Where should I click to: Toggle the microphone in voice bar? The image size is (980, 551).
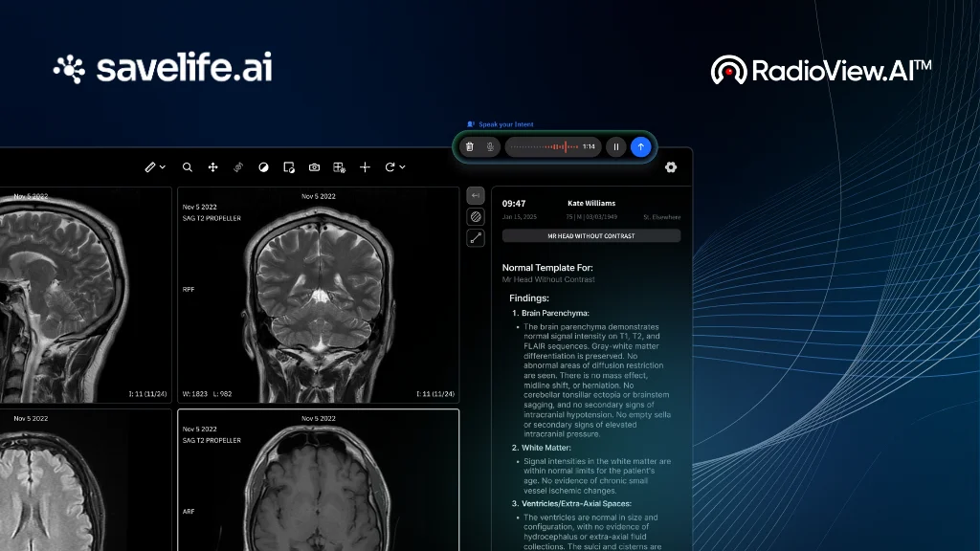click(490, 147)
